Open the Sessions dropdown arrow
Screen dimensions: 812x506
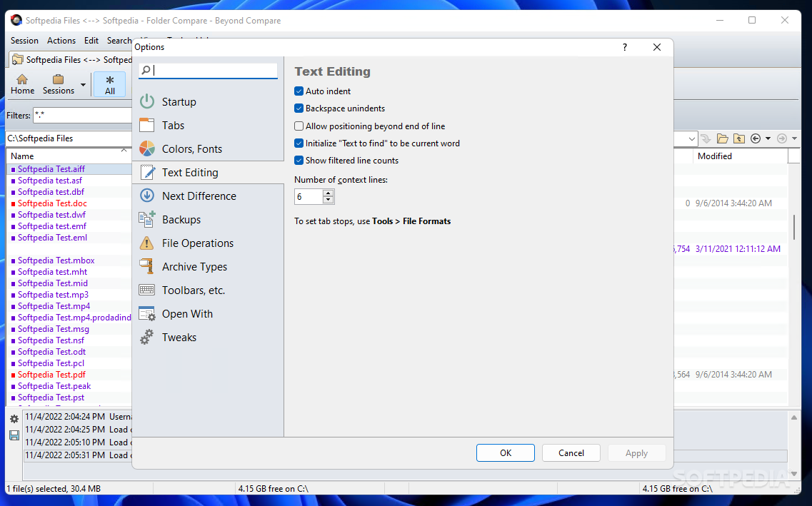pyautogui.click(x=83, y=85)
